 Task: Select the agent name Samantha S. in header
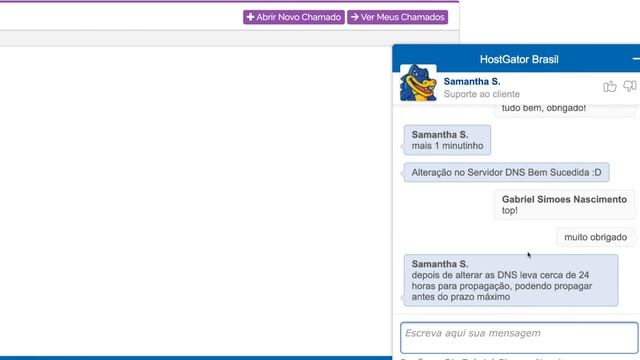pyautogui.click(x=472, y=82)
